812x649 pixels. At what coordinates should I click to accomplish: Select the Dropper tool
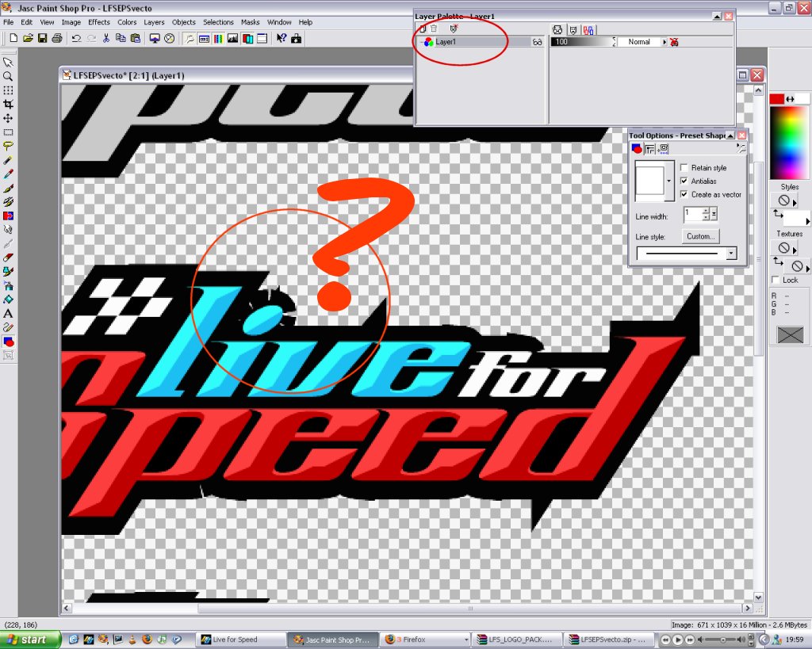coord(8,174)
